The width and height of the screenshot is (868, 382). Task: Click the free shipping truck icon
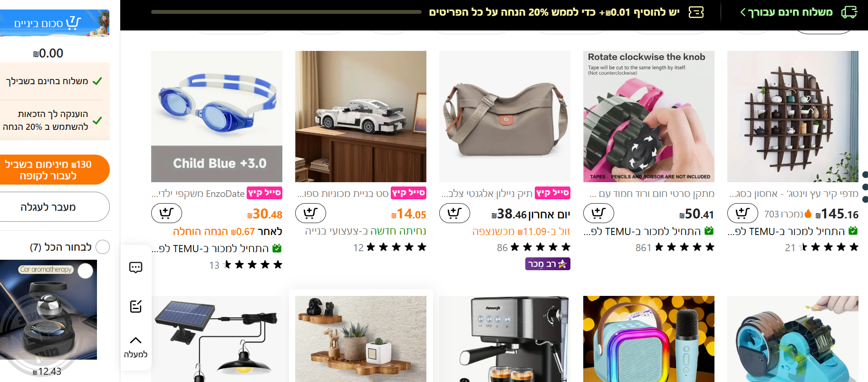[x=849, y=12]
